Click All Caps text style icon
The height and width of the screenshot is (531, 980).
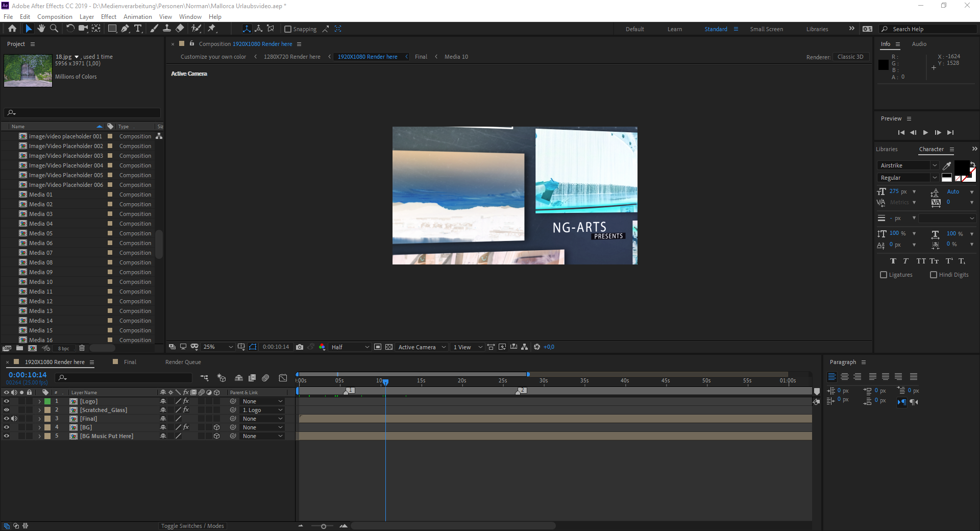pos(921,261)
